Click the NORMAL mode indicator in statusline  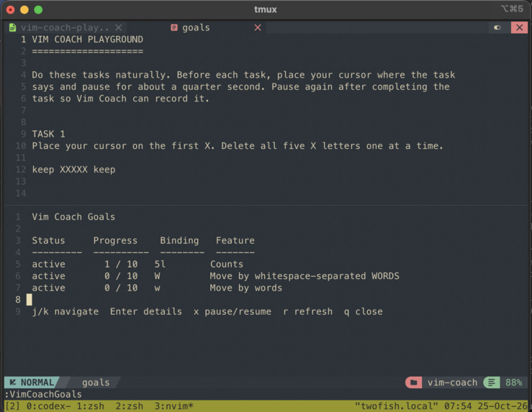coord(32,383)
